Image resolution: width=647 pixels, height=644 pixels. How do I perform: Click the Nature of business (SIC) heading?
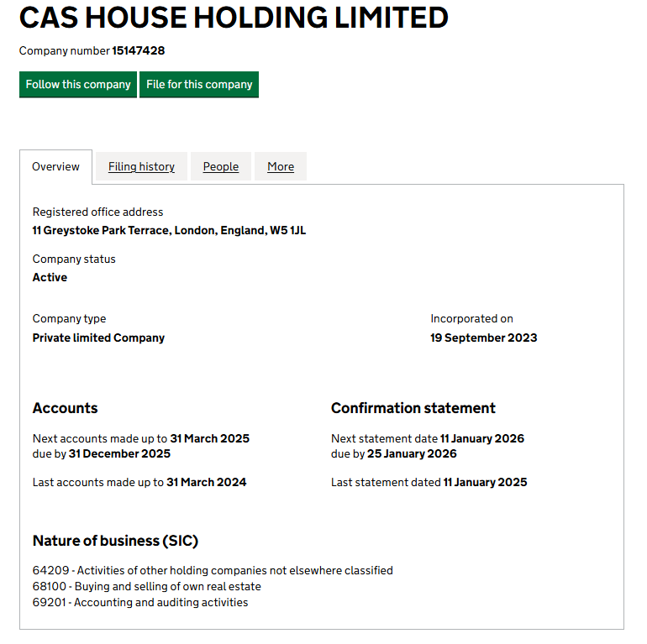(x=115, y=541)
